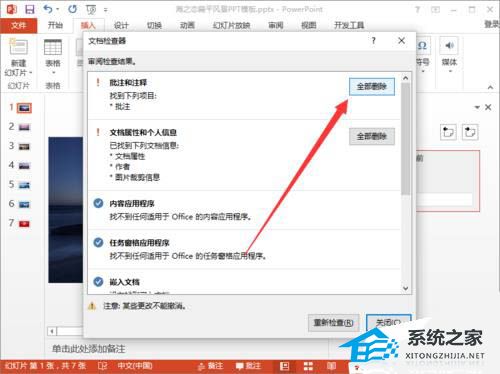Collapse the ribbon with the chevron
The width and height of the screenshot is (500, 374).
[x=490, y=87]
